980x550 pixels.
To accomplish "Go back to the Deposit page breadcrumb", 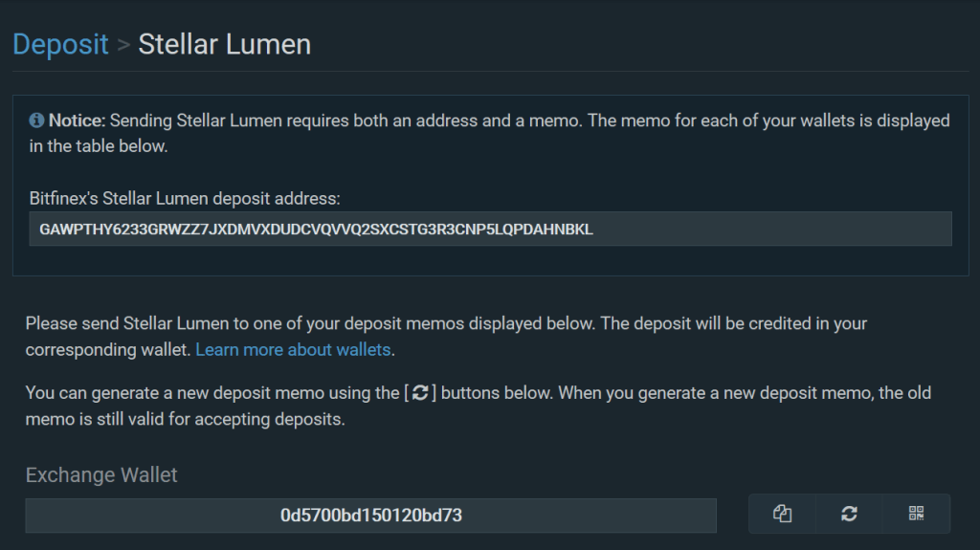I will pyautogui.click(x=60, y=44).
